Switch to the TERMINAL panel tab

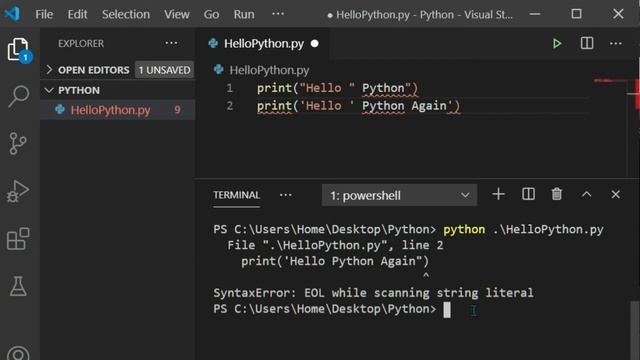(x=236, y=195)
